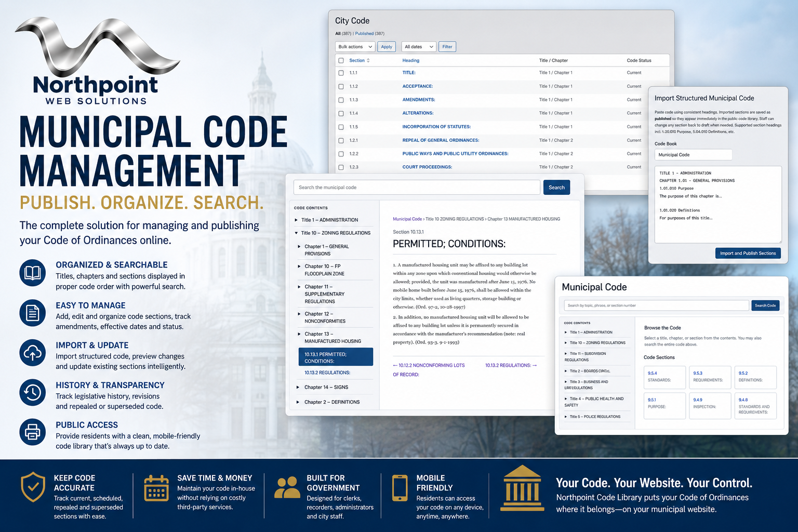Click the cloud upload Import & Update icon
The height and width of the screenshot is (532, 798).
pos(33,353)
